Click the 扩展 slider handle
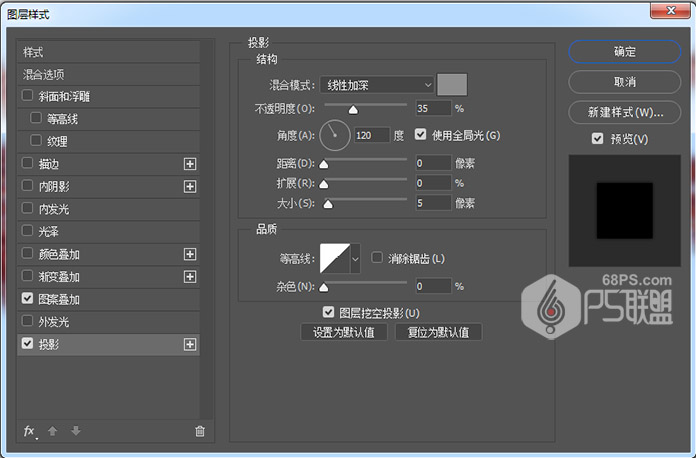This screenshot has height=458, width=696. (324, 184)
